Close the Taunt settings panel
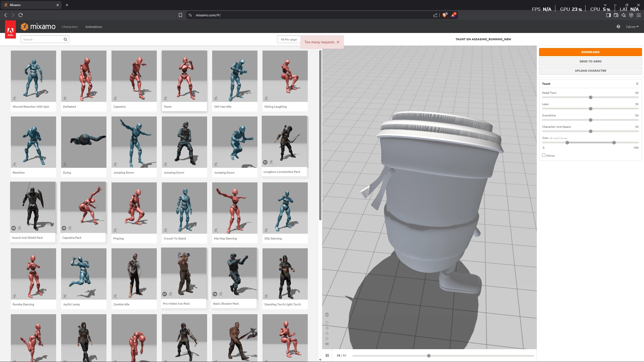The width and height of the screenshot is (644, 362). tap(637, 84)
